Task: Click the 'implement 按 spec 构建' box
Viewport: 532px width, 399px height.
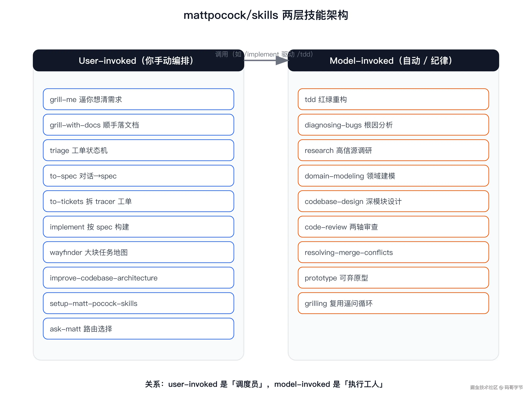Action: click(139, 227)
